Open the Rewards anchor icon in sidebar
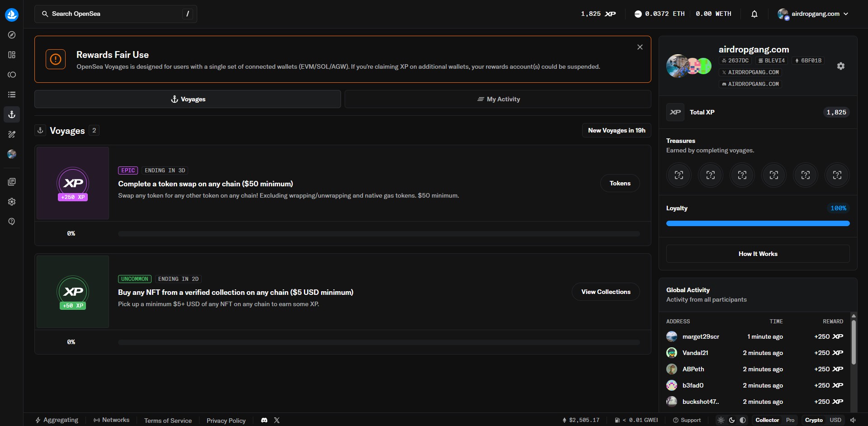 coord(12,114)
